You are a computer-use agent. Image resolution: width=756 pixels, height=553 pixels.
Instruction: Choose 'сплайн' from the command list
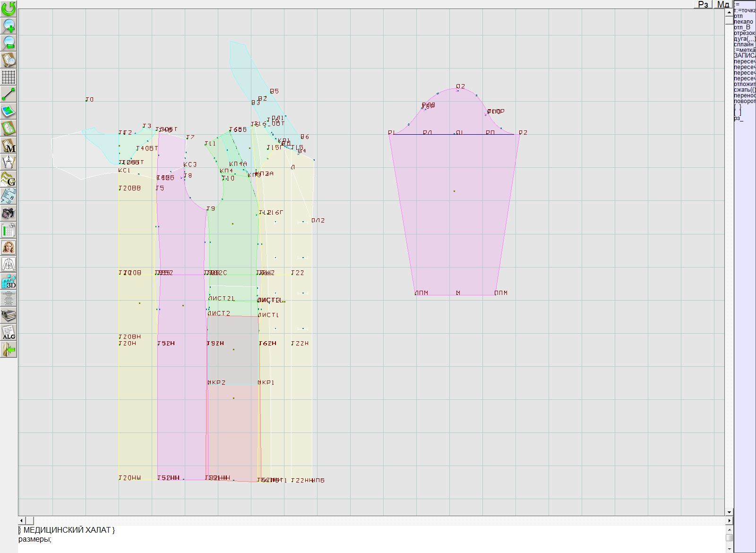click(744, 44)
